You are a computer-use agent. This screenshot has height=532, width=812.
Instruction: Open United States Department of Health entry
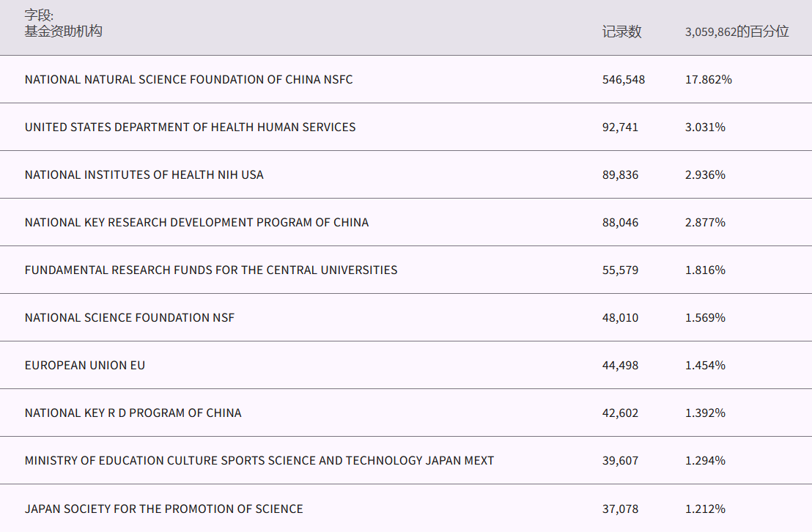coord(190,127)
